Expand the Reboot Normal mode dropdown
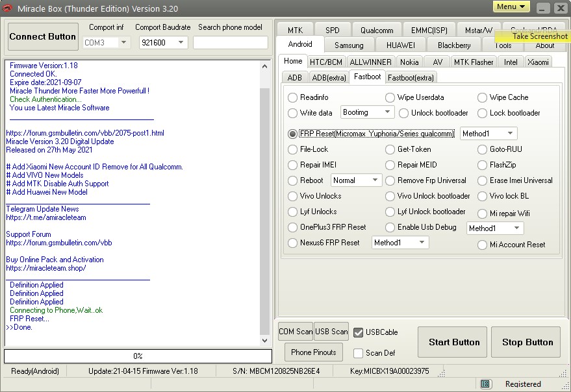 pos(375,180)
